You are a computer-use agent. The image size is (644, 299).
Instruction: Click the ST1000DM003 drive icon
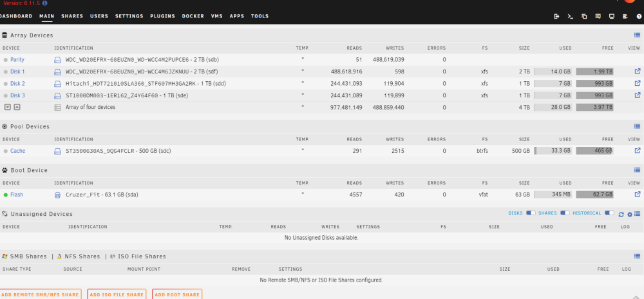pyautogui.click(x=57, y=96)
